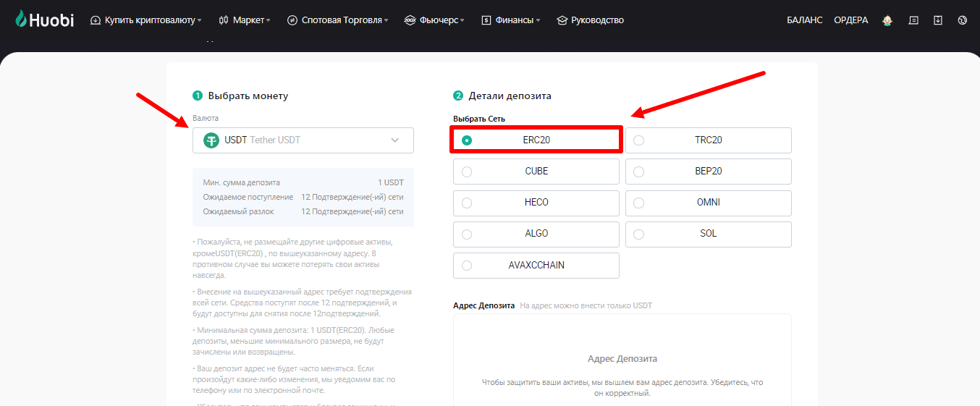Click the app download icon
The height and width of the screenshot is (406, 980).
click(938, 20)
